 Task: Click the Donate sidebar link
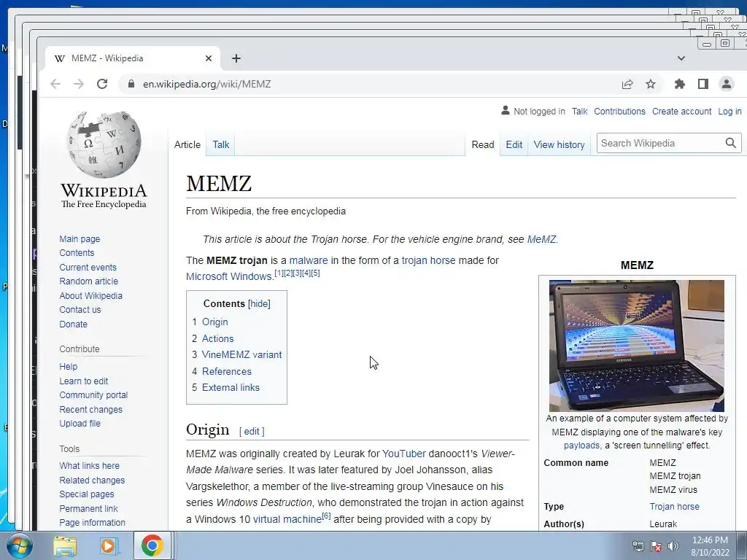pos(74,324)
